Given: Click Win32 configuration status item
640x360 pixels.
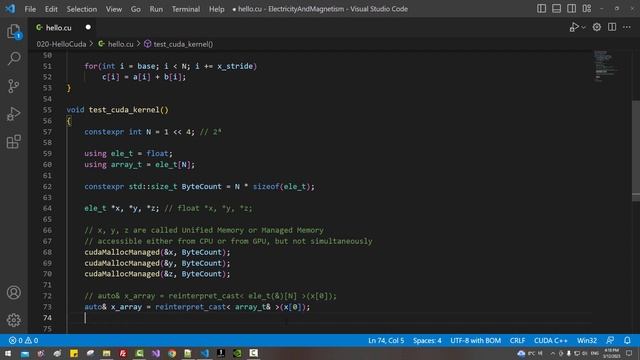Looking at the screenshot, I should [x=587, y=340].
